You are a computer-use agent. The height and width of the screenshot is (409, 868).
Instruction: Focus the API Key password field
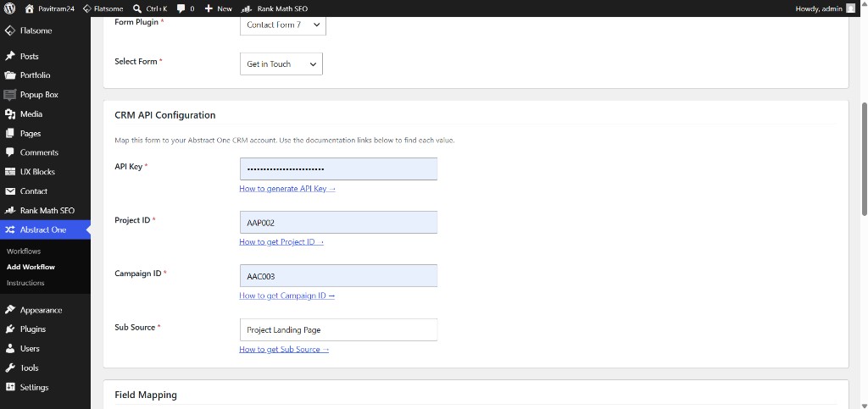tap(338, 169)
